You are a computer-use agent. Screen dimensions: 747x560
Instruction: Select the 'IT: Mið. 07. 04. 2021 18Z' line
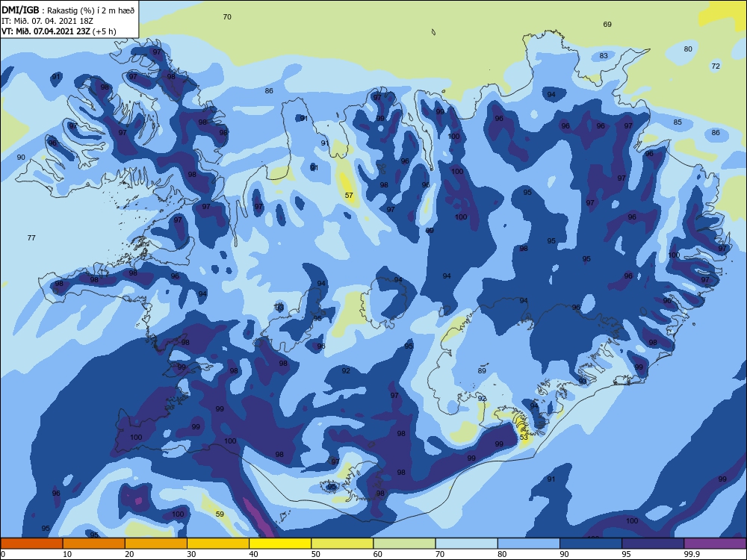point(47,21)
